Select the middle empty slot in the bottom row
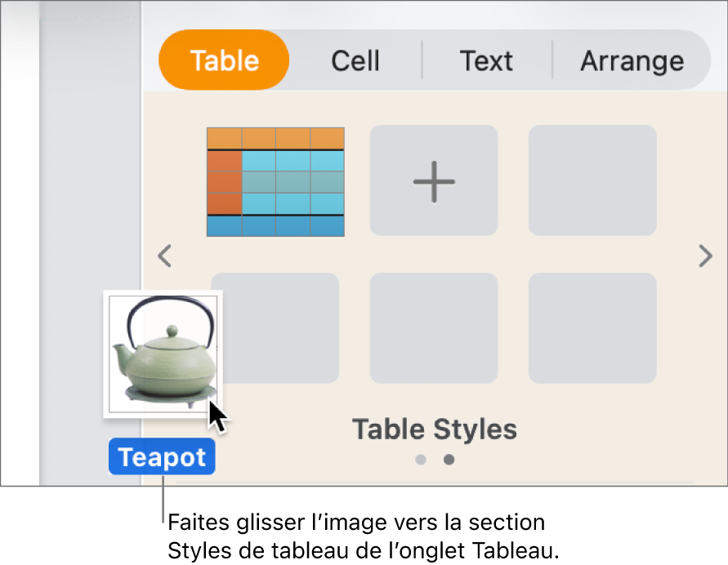Viewport: 728px width, 565px height. pyautogui.click(x=433, y=327)
